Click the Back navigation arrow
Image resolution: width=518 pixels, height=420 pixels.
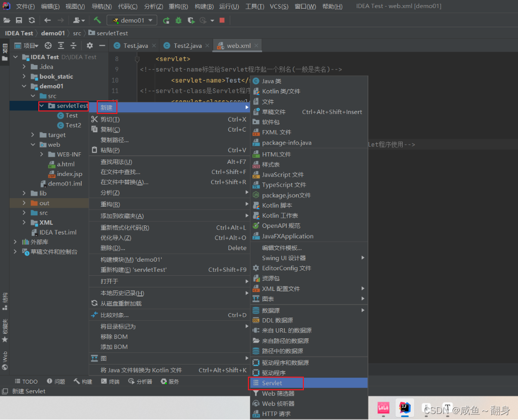point(47,21)
